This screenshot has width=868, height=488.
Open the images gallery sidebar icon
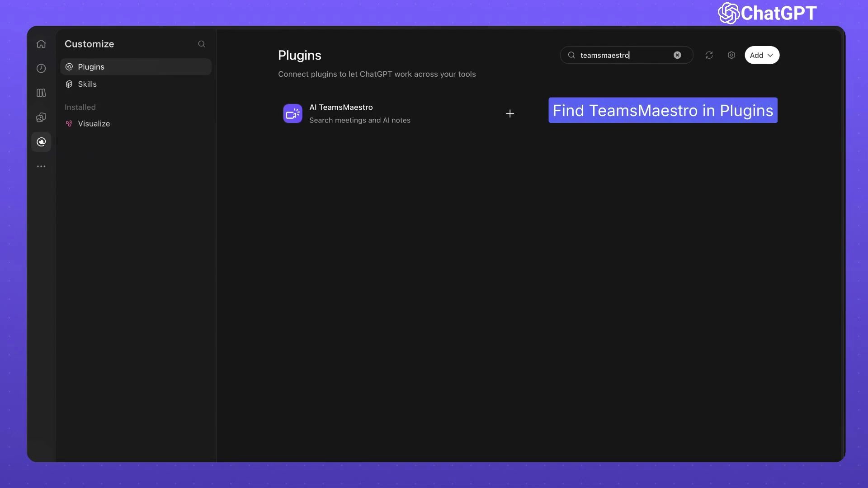[41, 117]
